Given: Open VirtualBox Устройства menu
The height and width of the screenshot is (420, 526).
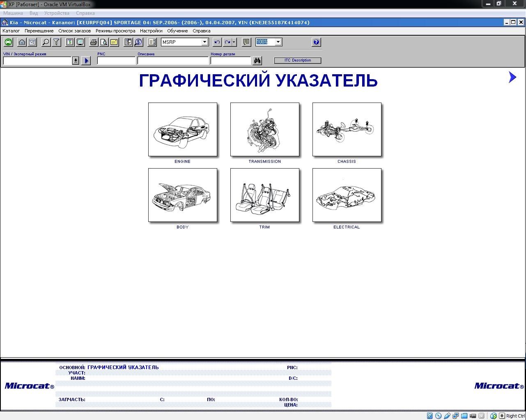Looking at the screenshot, I should tap(57, 13).
